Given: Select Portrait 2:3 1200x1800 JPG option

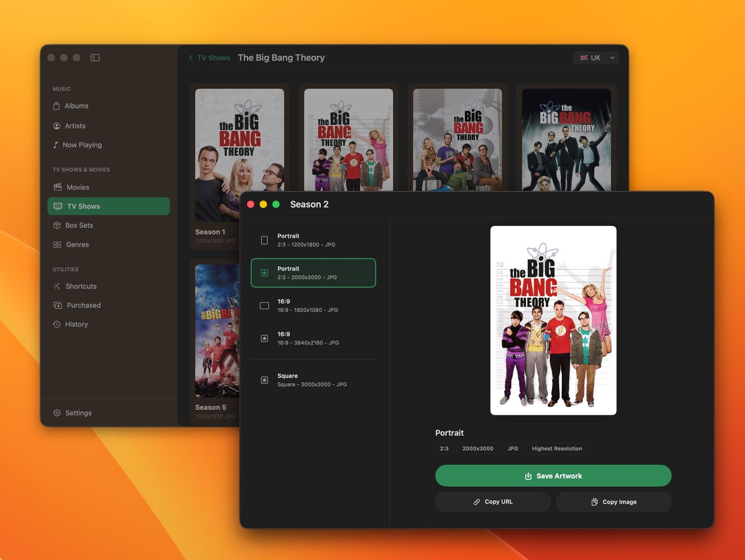Looking at the screenshot, I should click(314, 240).
